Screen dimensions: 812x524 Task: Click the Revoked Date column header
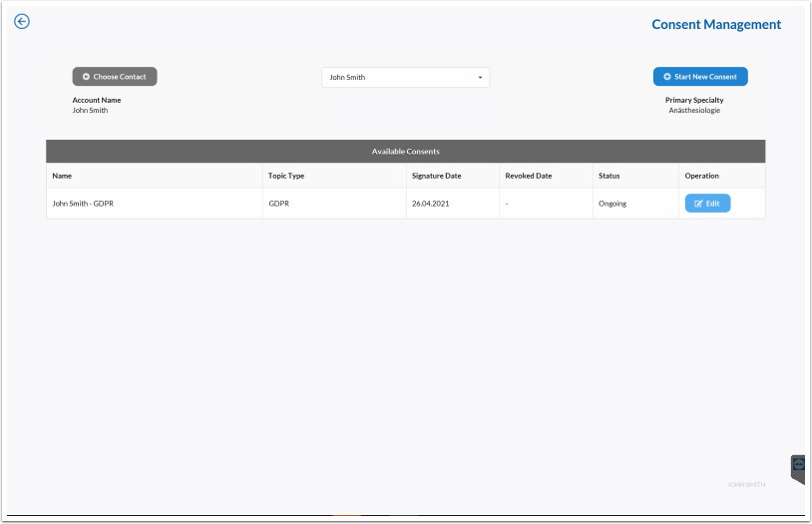point(529,176)
